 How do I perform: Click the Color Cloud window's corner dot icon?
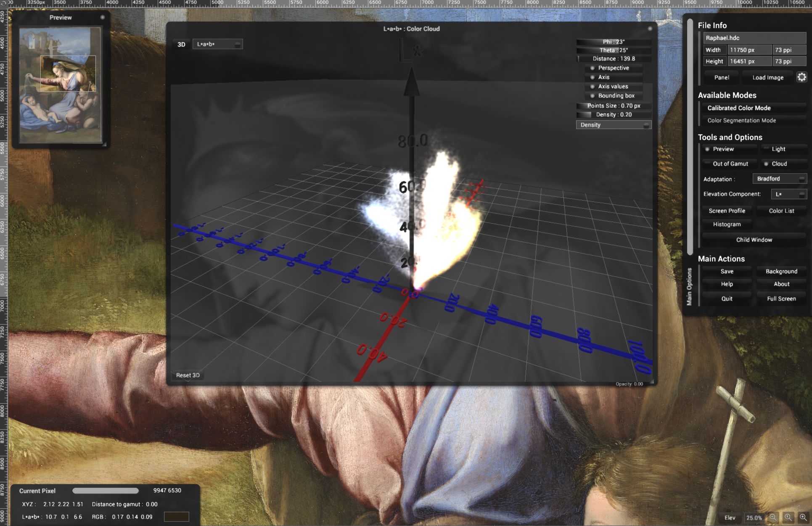[650, 29]
